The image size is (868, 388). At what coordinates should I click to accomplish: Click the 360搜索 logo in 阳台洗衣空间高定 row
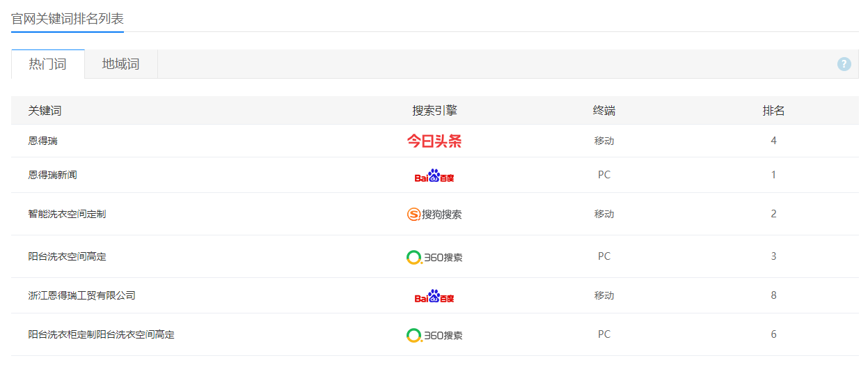(434, 257)
